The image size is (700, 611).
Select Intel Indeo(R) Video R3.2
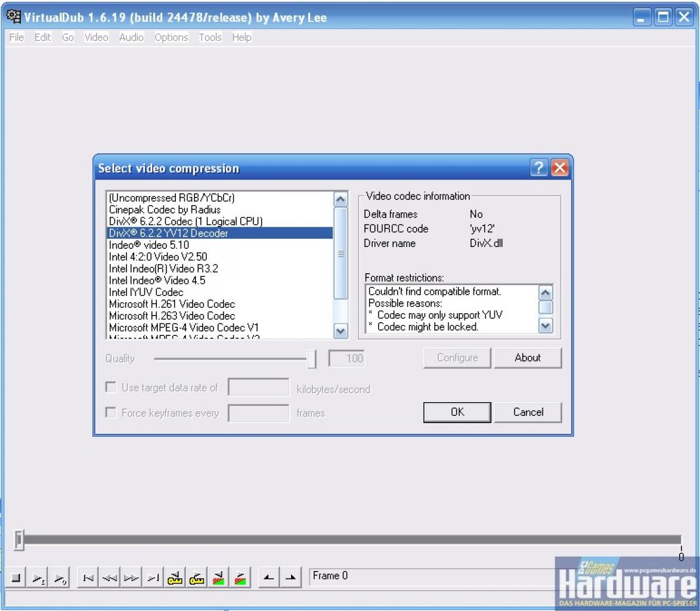pos(221,269)
